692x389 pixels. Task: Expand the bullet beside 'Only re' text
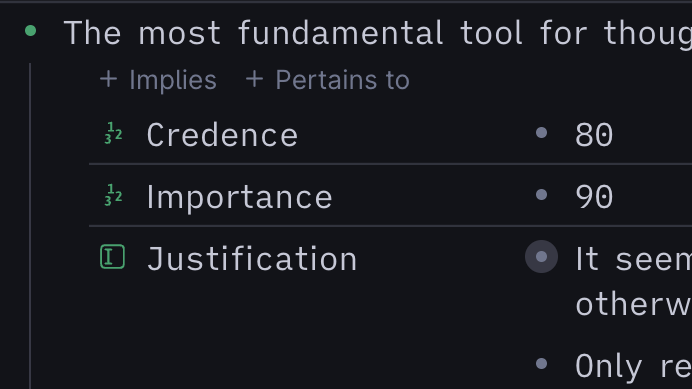click(542, 364)
